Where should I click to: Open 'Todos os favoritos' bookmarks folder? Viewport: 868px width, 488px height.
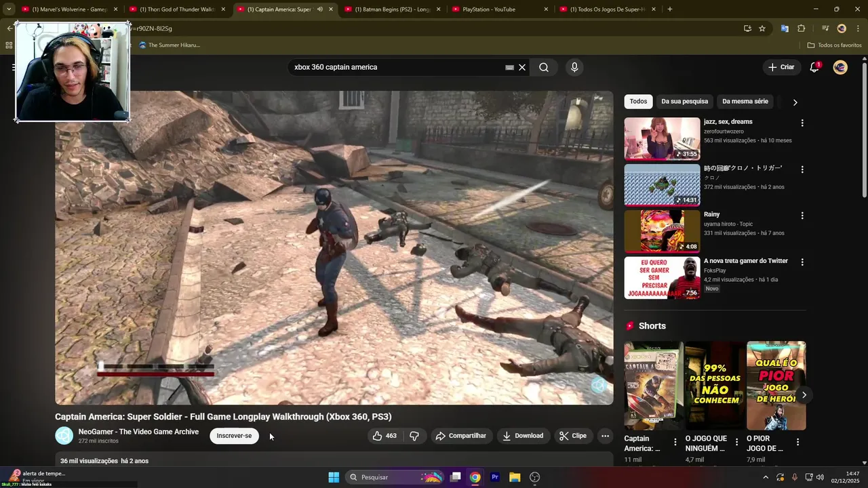834,45
